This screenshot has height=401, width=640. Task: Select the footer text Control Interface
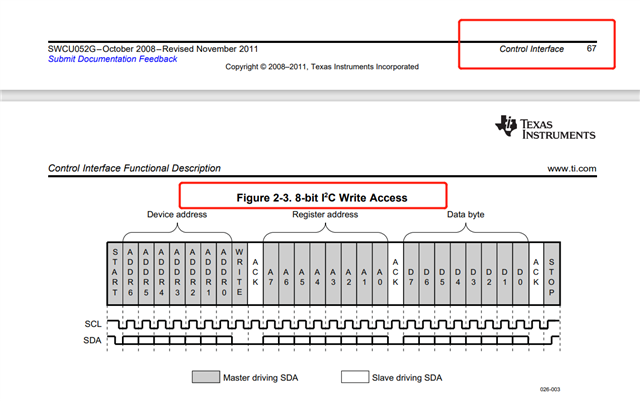[x=531, y=49]
